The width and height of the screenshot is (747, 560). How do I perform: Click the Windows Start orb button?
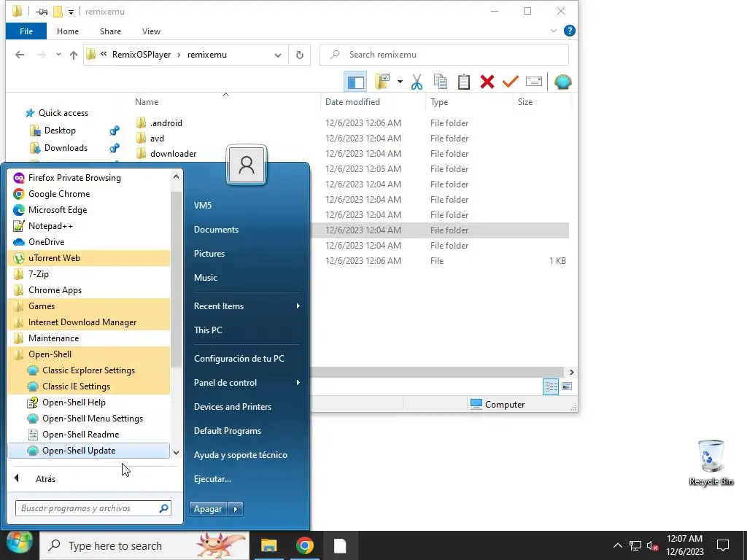(19, 542)
